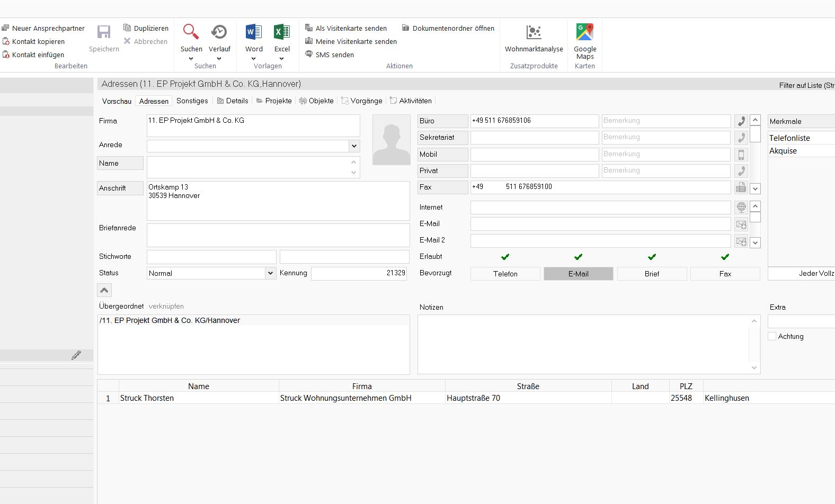The image size is (835, 504).
Task: Click the Word template icon
Action: coord(254,32)
